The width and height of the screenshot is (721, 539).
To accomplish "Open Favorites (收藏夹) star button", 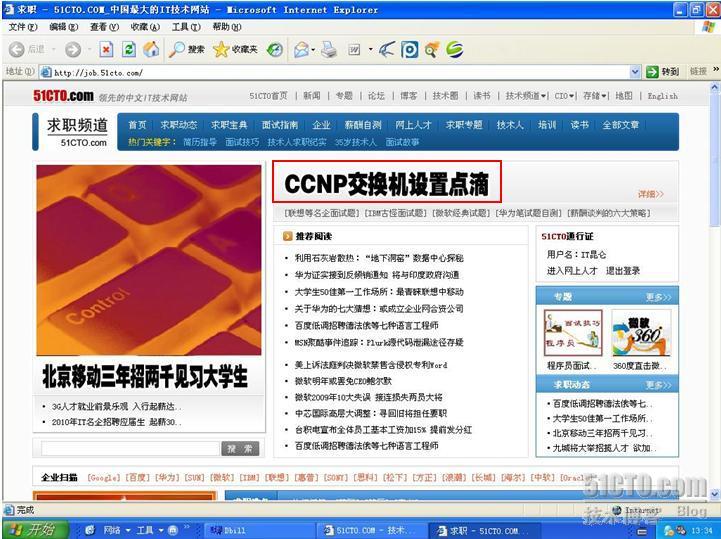I will (x=235, y=49).
